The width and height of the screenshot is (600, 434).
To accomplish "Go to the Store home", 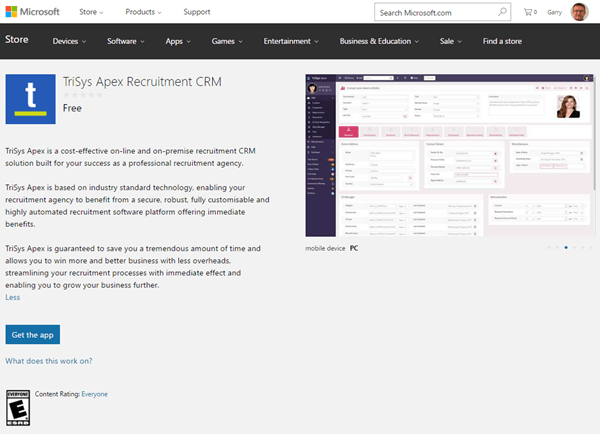I will tap(17, 39).
